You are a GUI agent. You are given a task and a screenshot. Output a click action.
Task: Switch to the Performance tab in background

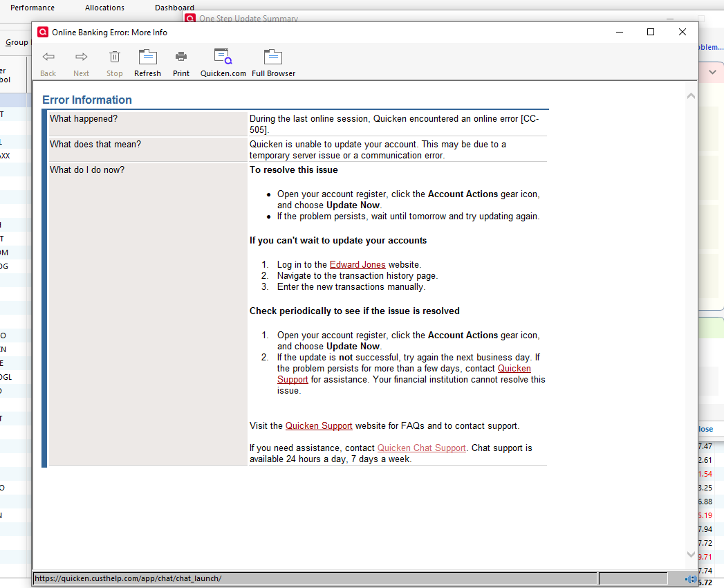(x=33, y=8)
